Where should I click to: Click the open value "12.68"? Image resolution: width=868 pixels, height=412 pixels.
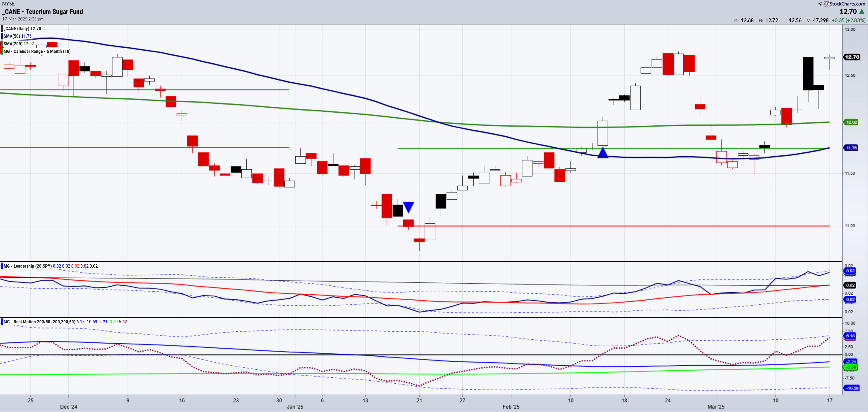[x=747, y=20]
